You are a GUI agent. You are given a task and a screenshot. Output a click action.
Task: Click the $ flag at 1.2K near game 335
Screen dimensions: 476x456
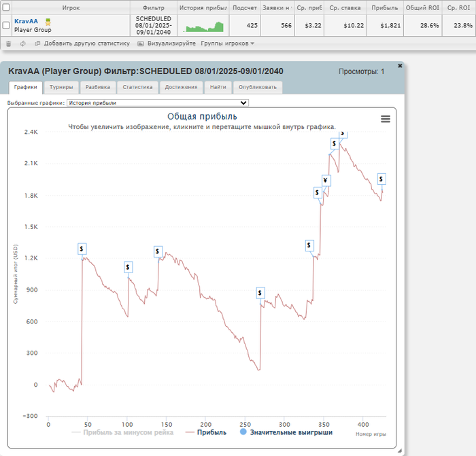(x=309, y=245)
